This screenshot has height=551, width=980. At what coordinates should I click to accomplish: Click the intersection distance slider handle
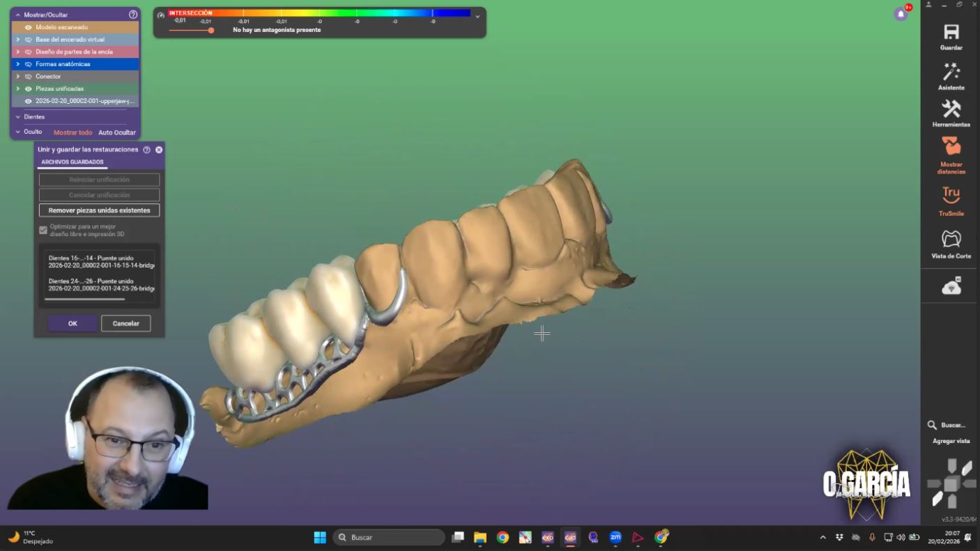pos(210,30)
